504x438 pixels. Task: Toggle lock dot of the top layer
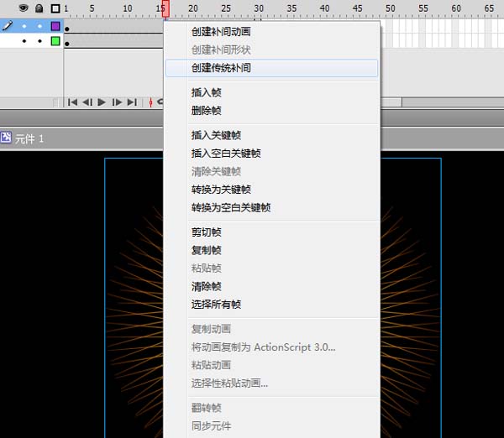39,26
